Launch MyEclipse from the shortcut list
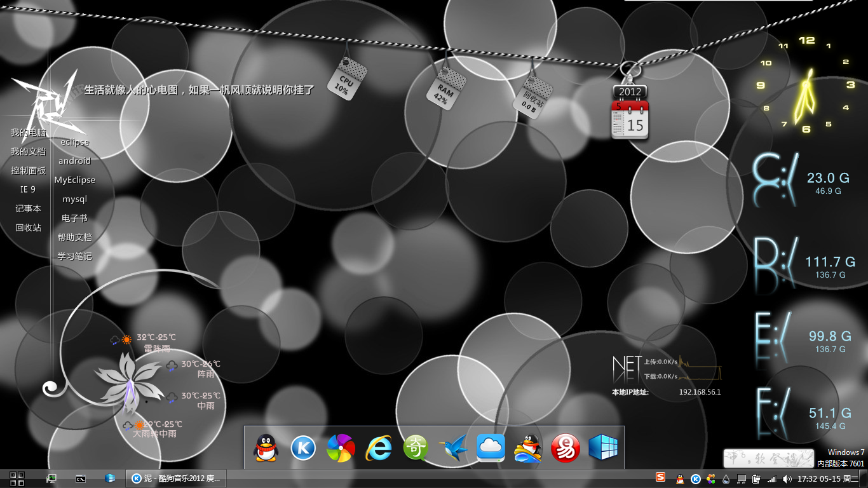 click(75, 180)
